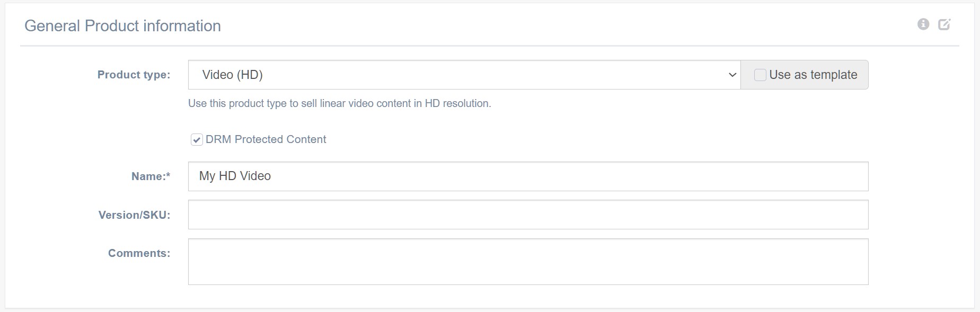980x312 pixels.
Task: Click the info circle icon
Action: point(923,24)
